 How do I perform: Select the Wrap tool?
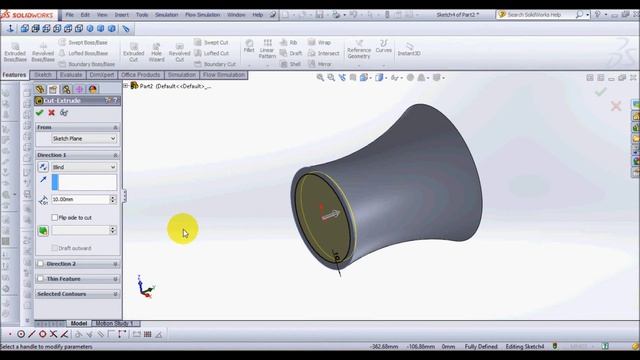[320, 42]
